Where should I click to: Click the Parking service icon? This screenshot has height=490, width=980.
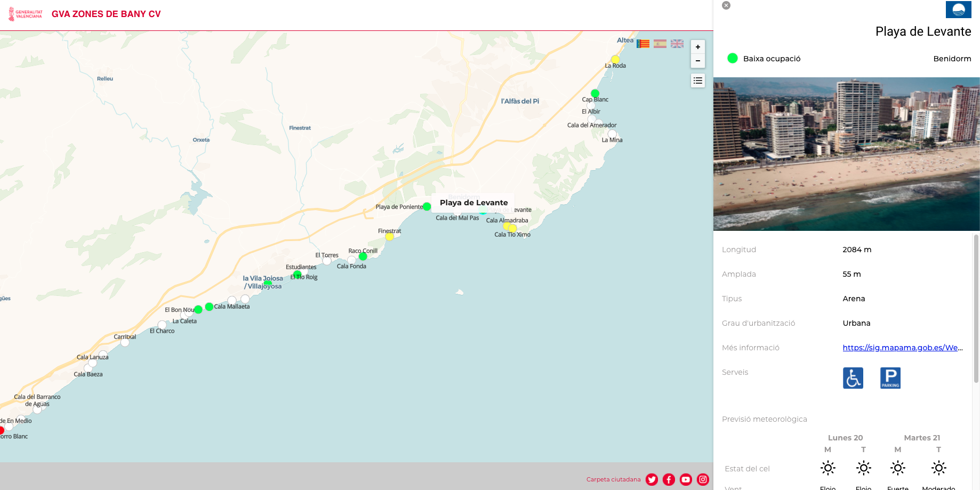[x=889, y=377]
